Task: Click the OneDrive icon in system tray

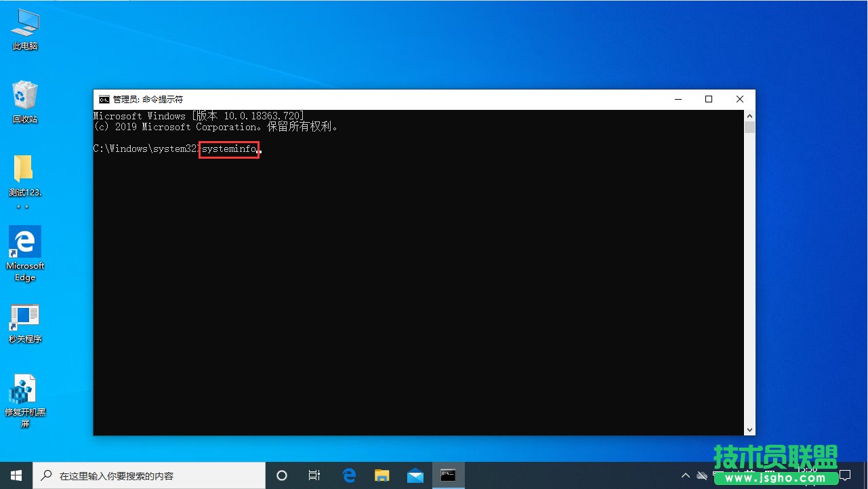Action: (x=701, y=475)
